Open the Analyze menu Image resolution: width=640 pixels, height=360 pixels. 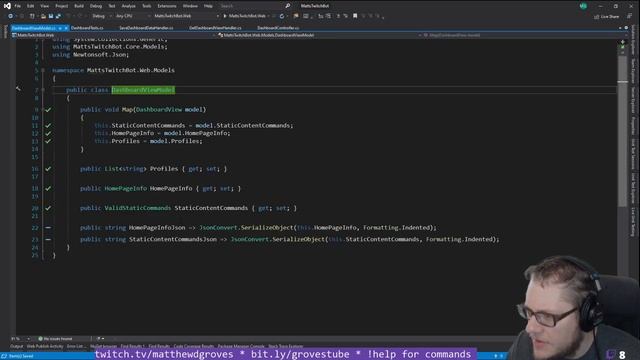click(x=129, y=6)
